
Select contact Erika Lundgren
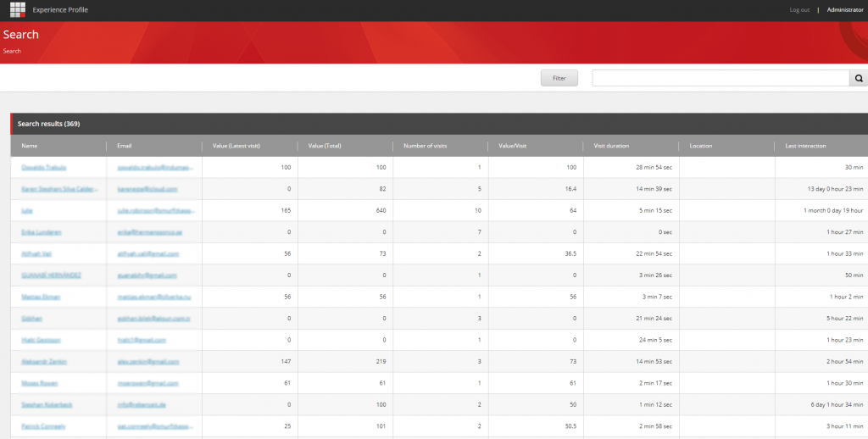pos(39,231)
